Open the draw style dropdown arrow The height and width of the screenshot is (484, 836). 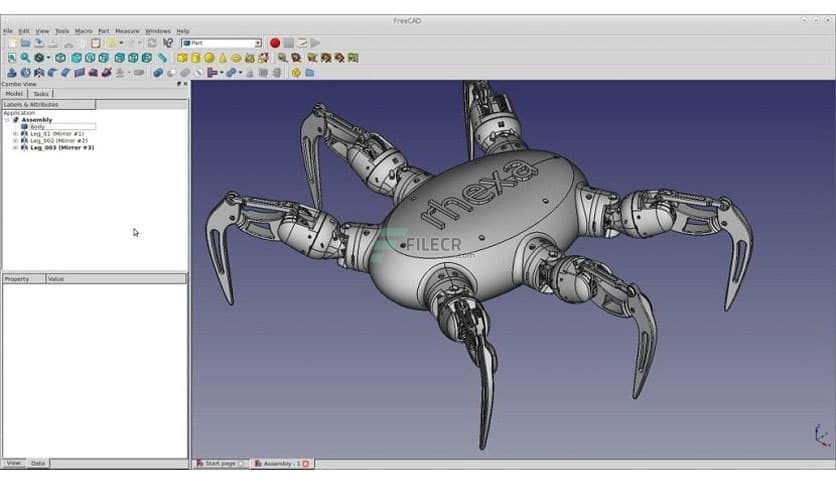click(x=49, y=58)
